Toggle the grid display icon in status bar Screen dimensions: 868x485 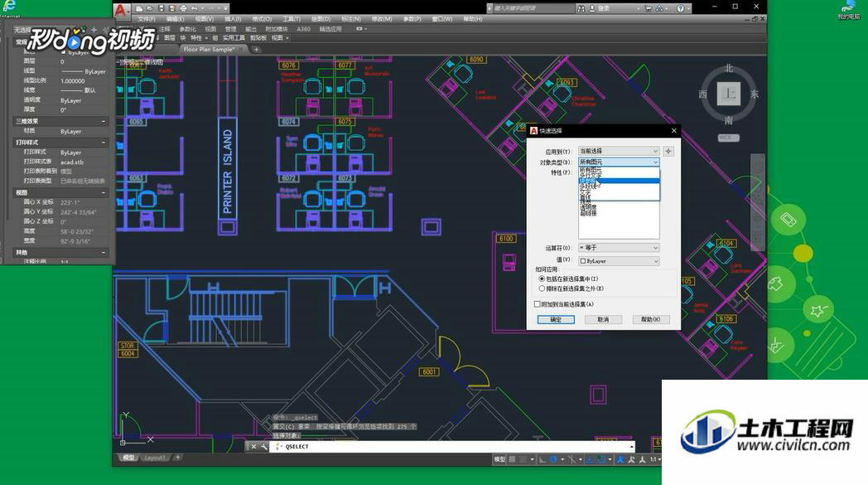click(x=513, y=459)
